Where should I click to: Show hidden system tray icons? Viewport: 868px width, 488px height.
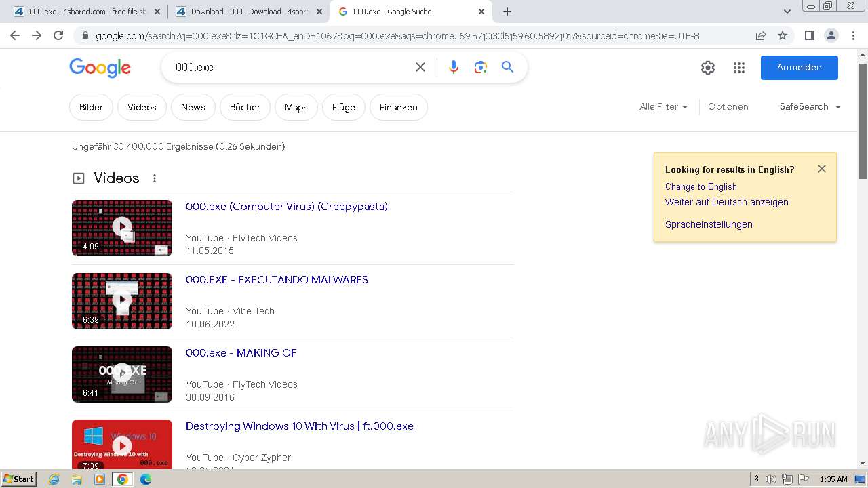756,479
